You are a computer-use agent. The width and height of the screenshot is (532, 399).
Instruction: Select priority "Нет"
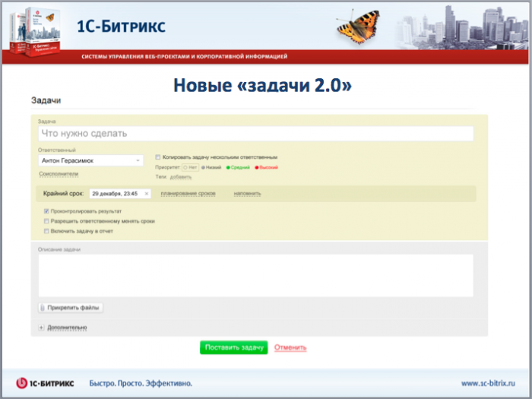click(190, 167)
